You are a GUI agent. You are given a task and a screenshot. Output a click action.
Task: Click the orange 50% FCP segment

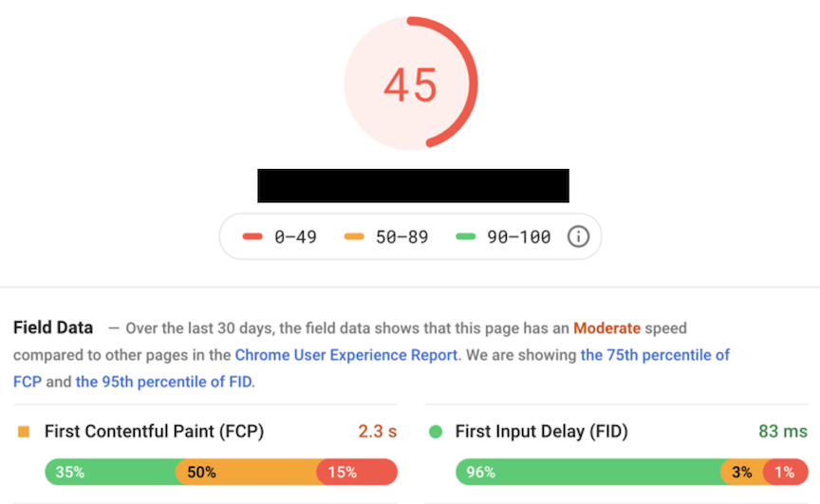(x=247, y=472)
